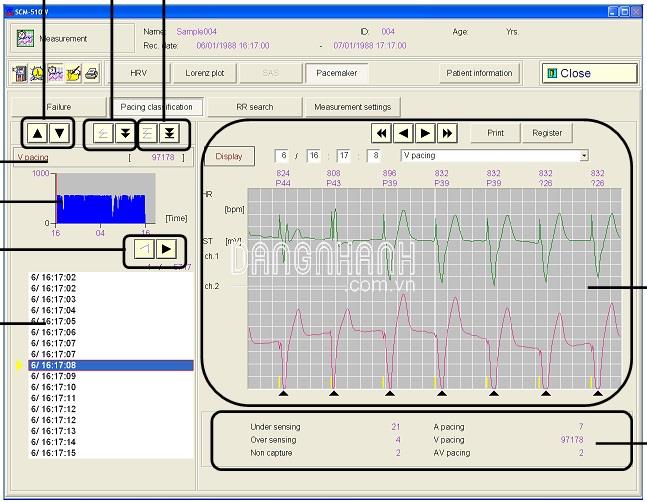Click the day input field showing 6
The height and width of the screenshot is (502, 647).
[x=283, y=156]
